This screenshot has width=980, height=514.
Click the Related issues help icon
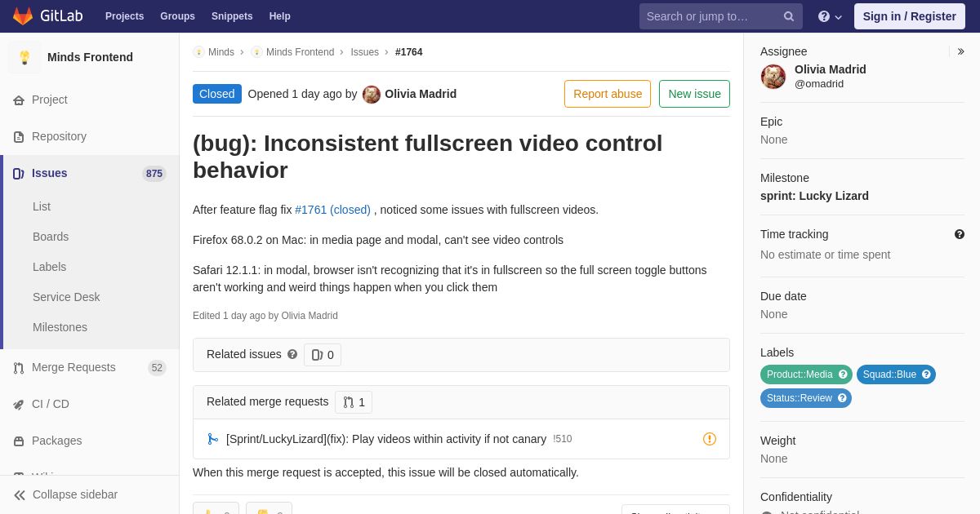pos(292,354)
